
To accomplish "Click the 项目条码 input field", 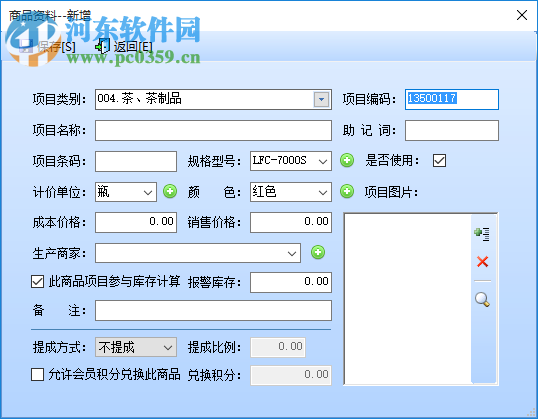I will click(136, 161).
